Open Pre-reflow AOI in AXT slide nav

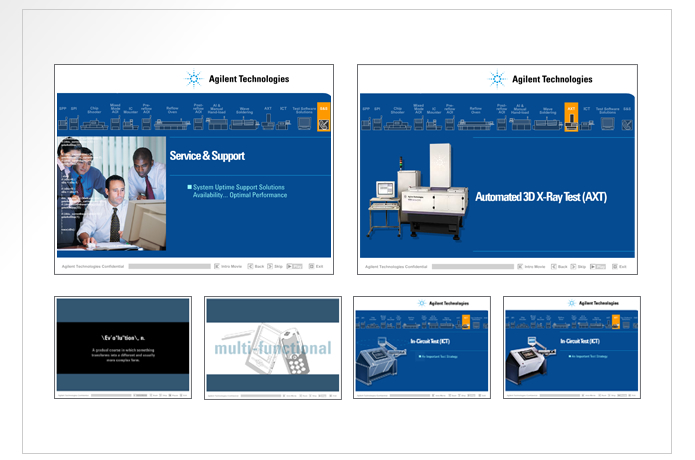[x=449, y=118]
